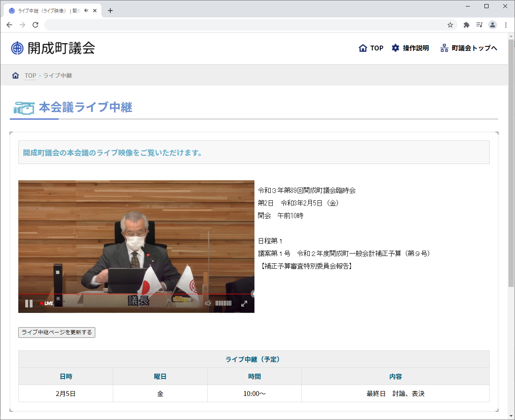This screenshot has width=515, height=420.
Task: Go forward in browser history
Action: click(22, 25)
